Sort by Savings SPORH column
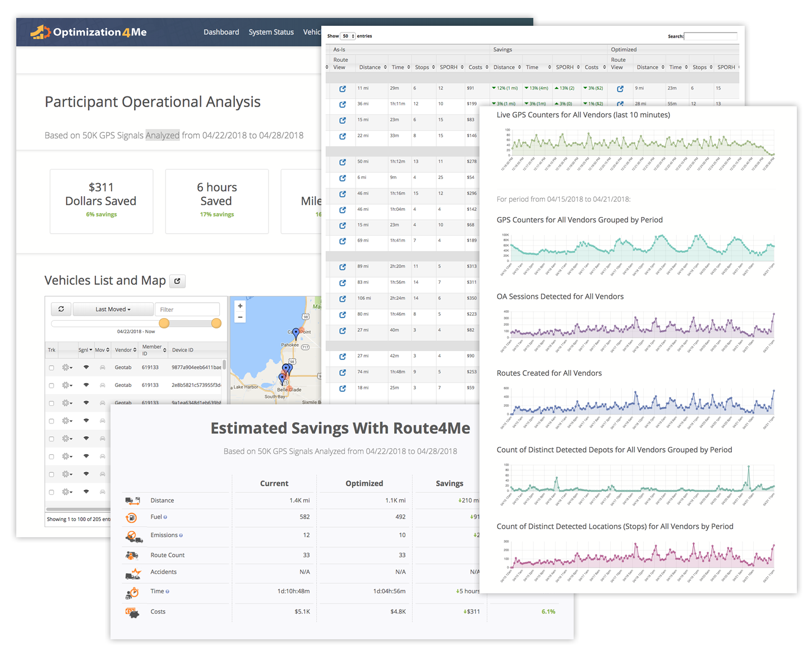Viewport: 812px width, 655px height. tap(568, 67)
